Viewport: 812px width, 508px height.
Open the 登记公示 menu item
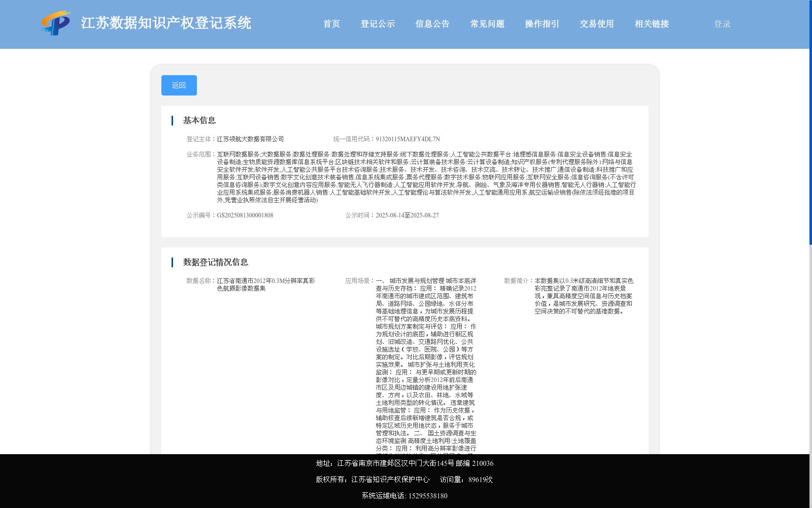[378, 24]
